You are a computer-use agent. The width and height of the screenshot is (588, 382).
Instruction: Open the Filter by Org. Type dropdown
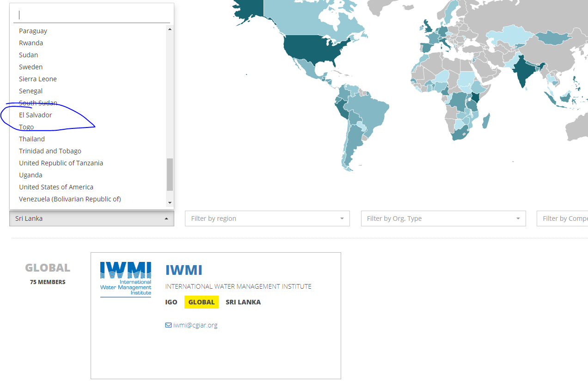pos(443,218)
